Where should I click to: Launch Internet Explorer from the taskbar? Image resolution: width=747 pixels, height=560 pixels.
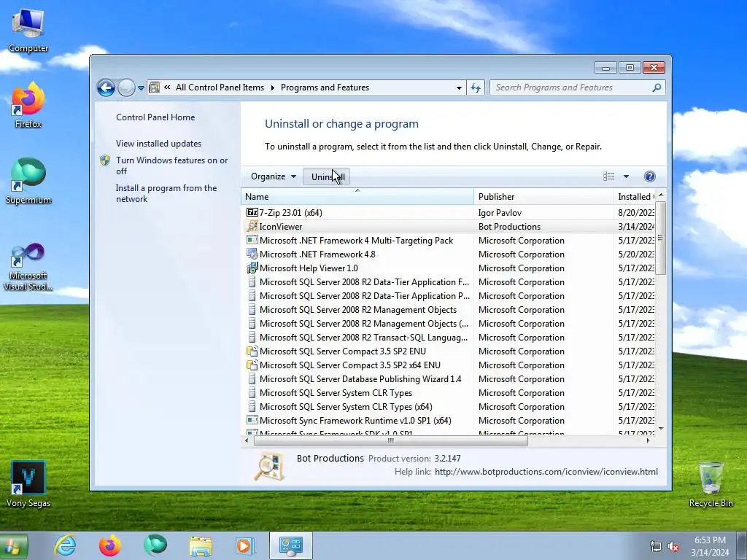click(65, 545)
